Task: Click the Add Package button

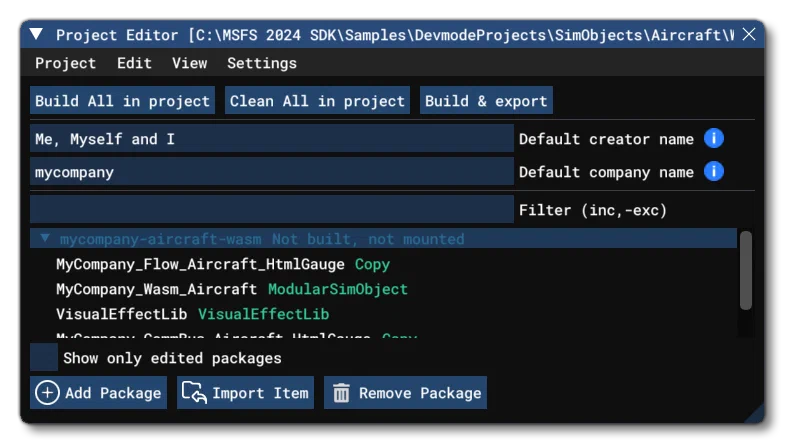Action: tap(99, 392)
